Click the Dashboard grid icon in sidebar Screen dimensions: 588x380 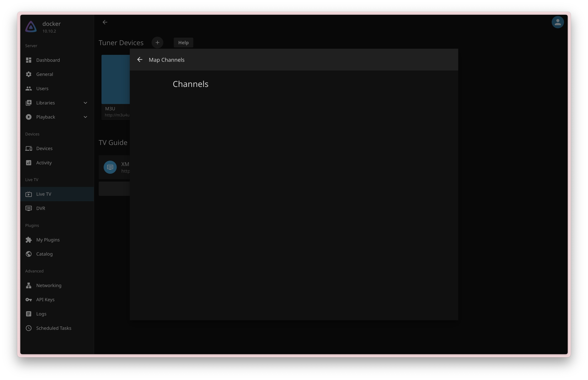29,60
